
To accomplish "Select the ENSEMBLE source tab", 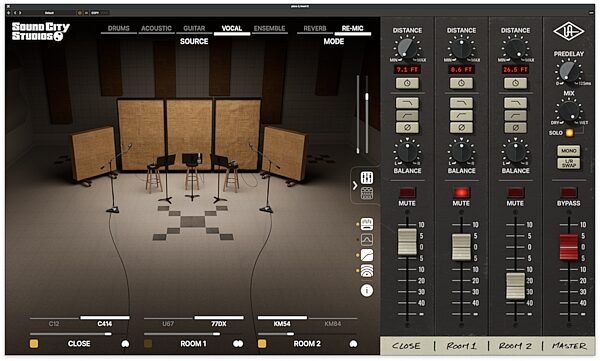I will click(269, 28).
